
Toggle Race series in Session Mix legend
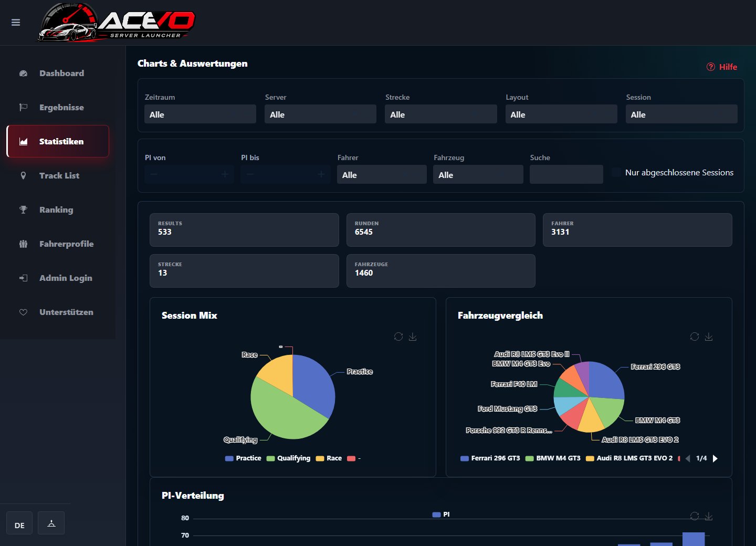click(329, 458)
